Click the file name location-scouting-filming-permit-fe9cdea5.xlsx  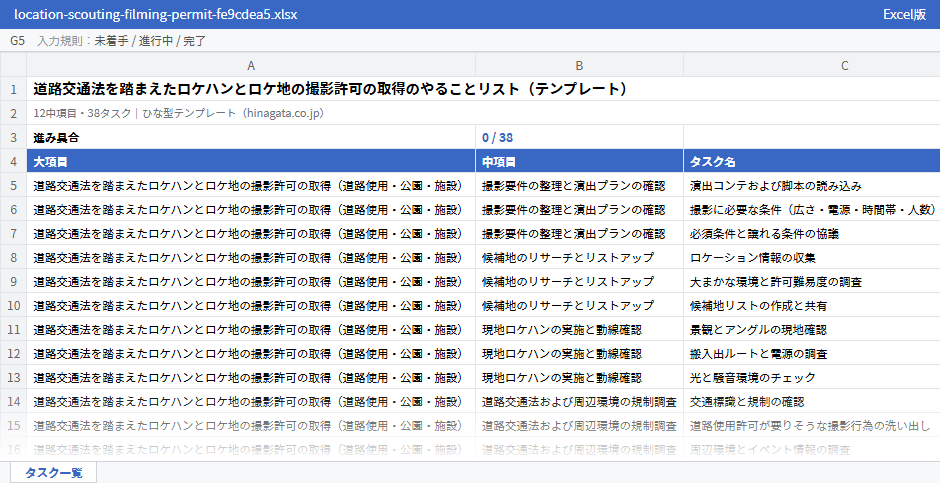pos(156,14)
